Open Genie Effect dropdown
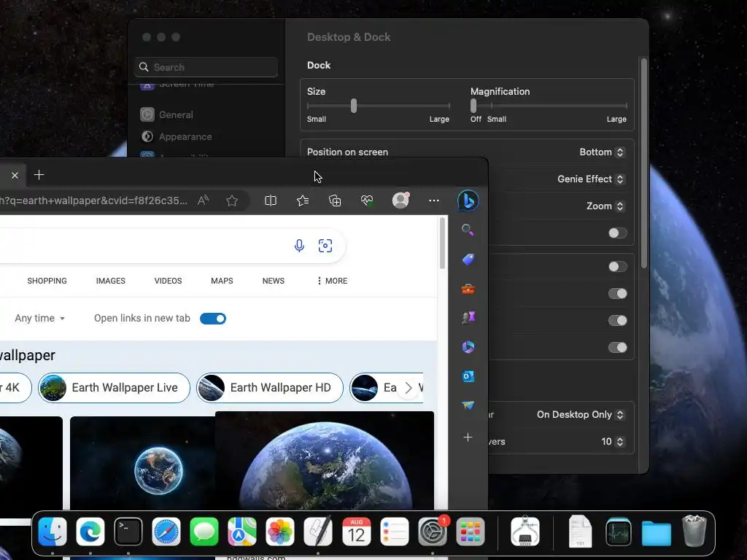This screenshot has width=747, height=560. (x=591, y=179)
